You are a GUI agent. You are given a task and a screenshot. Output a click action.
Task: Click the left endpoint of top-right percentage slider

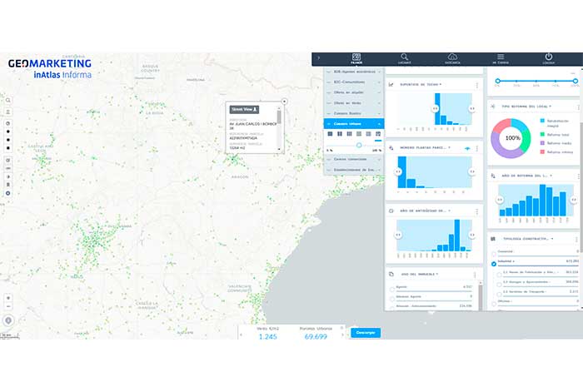(x=497, y=81)
